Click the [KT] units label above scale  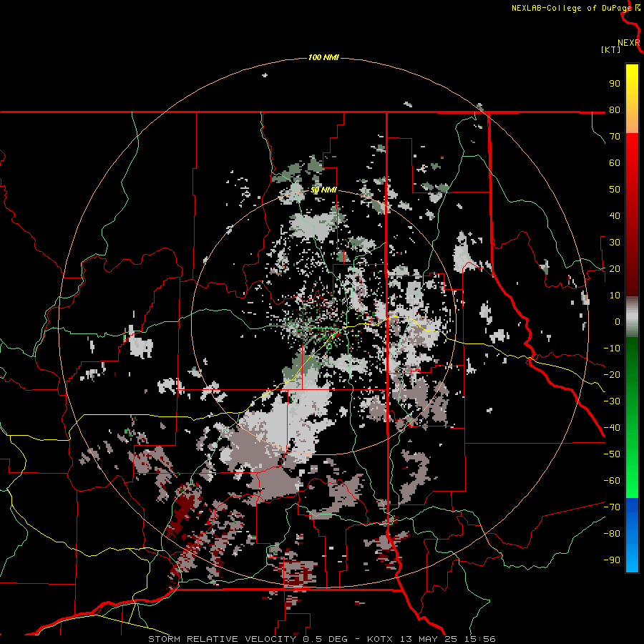[610, 49]
